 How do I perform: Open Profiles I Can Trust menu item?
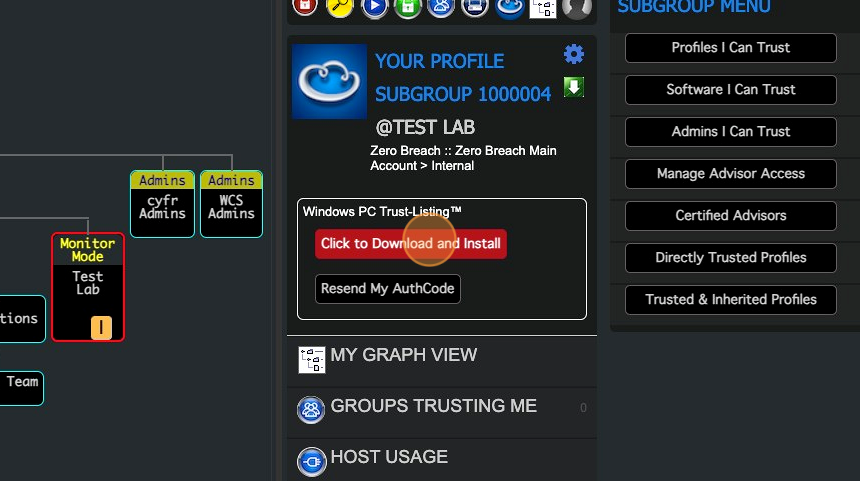click(730, 48)
